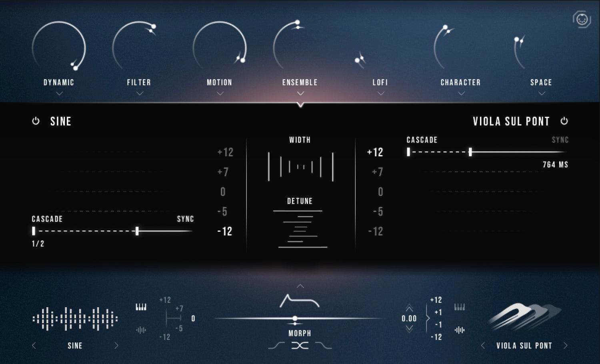Select the crossfade morph curve icon
The image size is (600, 364).
(300, 346)
